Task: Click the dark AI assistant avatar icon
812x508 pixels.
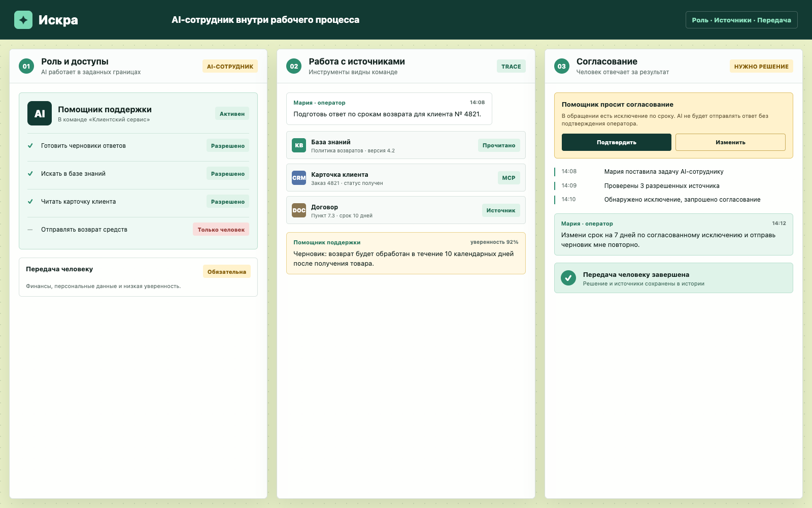Action: click(x=40, y=113)
